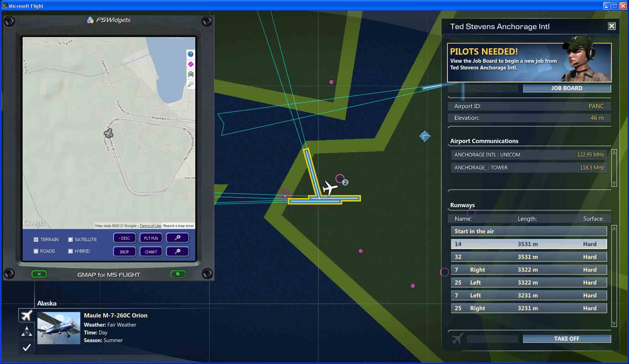Click the green window icon on GMAP frame
The height and width of the screenshot is (364, 629).
click(x=178, y=274)
